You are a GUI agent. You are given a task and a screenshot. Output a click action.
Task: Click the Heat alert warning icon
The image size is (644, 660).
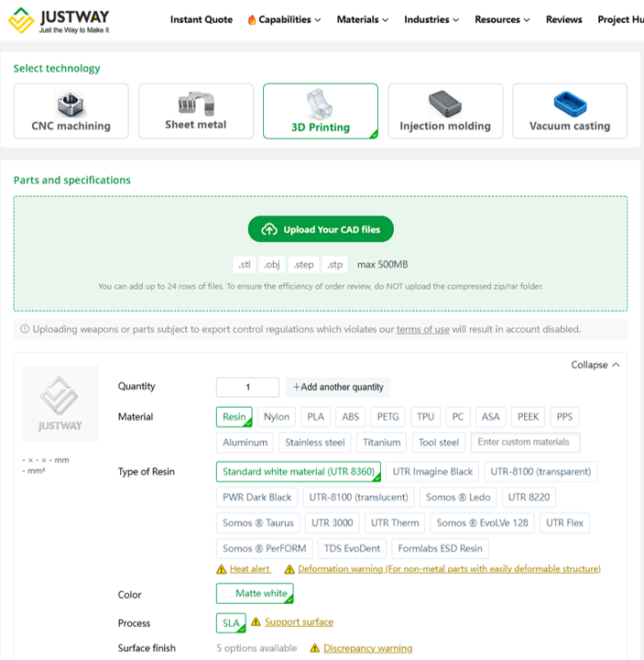pos(221,569)
